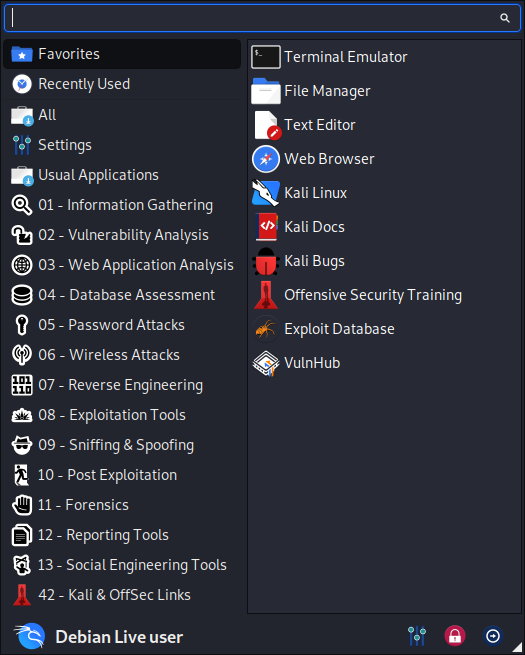This screenshot has width=525, height=655.
Task: Click the Kali Linux label
Action: (x=315, y=193)
